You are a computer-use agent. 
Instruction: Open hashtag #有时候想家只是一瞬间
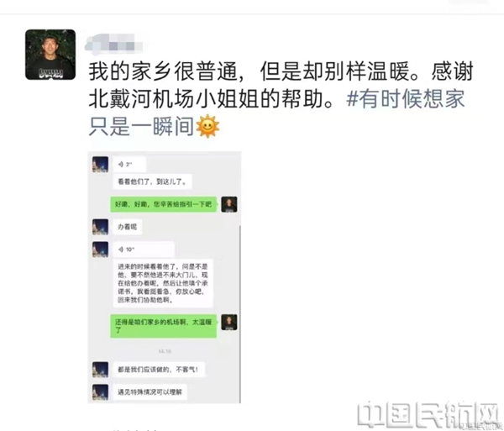276,113
